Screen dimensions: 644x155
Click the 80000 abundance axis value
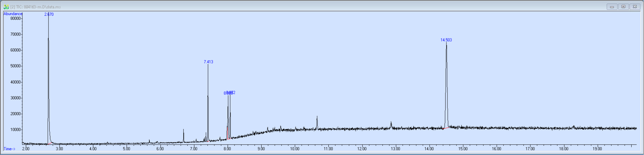tap(15, 18)
